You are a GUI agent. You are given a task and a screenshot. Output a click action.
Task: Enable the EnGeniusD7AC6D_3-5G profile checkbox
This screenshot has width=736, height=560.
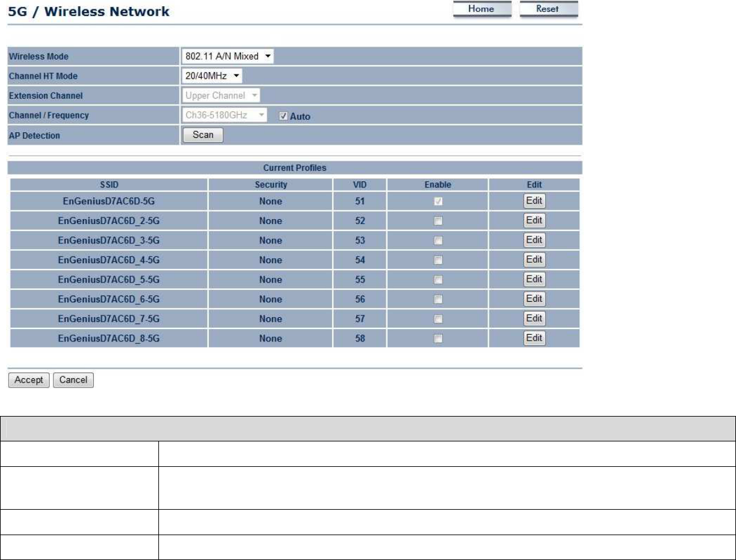point(438,241)
